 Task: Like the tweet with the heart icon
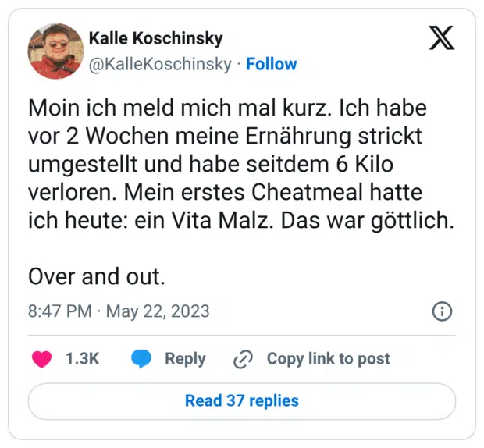(41, 359)
